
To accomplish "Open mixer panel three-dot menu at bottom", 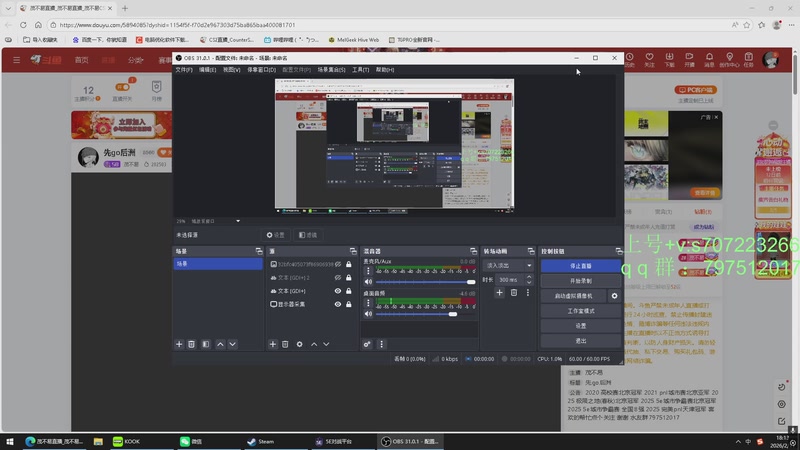I will 381,344.
